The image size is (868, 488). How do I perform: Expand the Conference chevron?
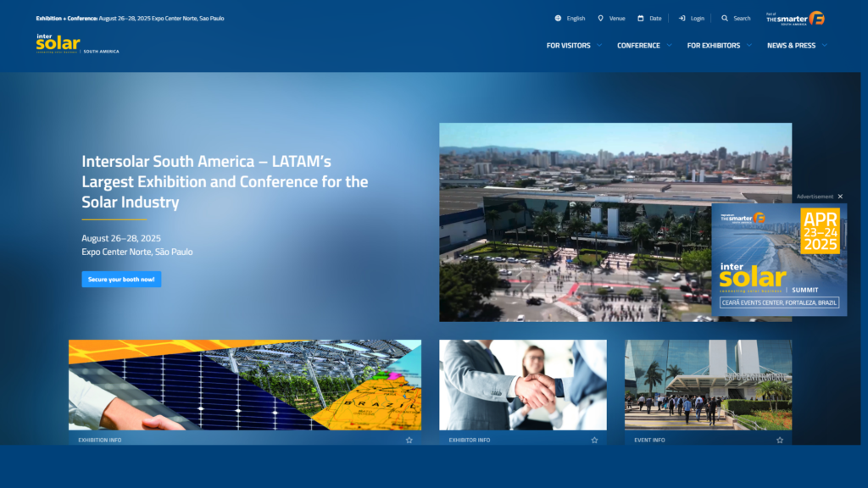[670, 46]
